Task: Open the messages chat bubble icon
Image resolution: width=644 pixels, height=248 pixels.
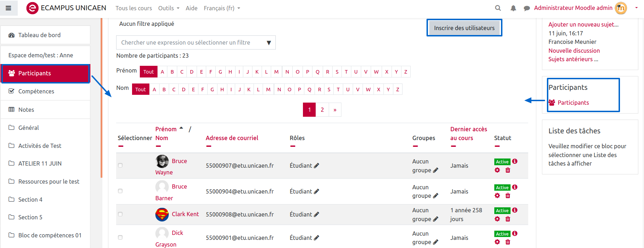Action: tap(526, 8)
